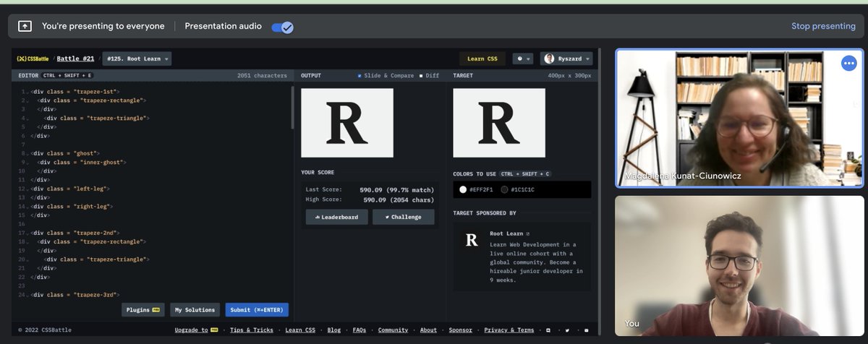Viewport: 868px width, 344px height.
Task: Open Upgrade to PRO link
Action: click(196, 330)
